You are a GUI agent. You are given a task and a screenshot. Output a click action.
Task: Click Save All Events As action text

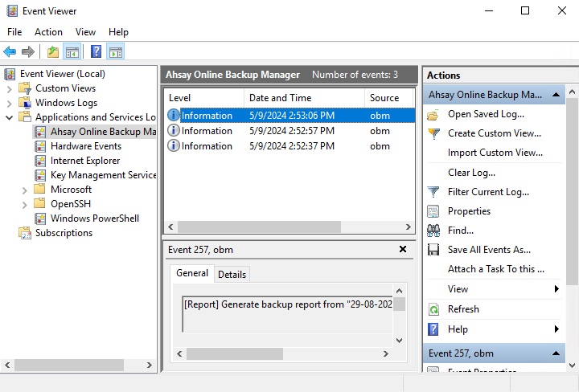[x=489, y=250]
